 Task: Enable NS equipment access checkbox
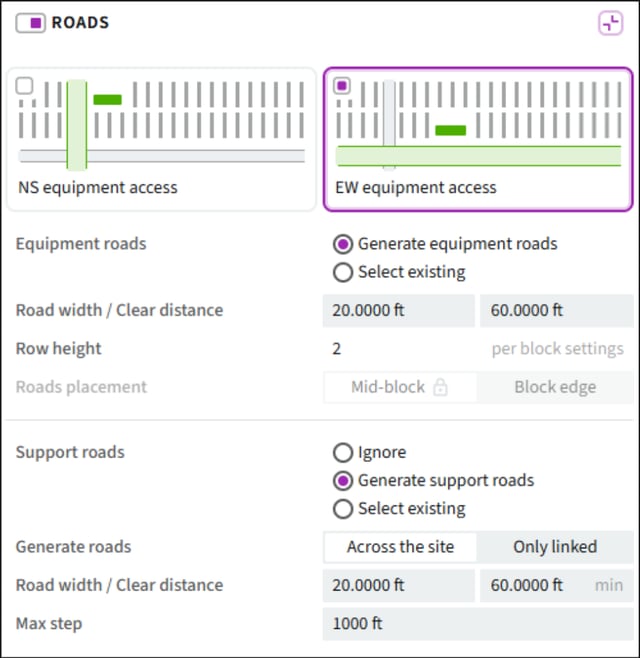tap(24, 86)
